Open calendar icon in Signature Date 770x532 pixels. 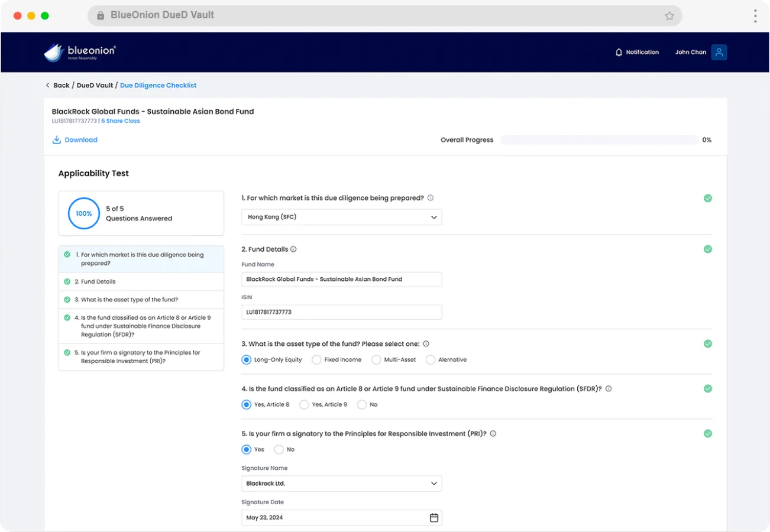[x=434, y=518]
